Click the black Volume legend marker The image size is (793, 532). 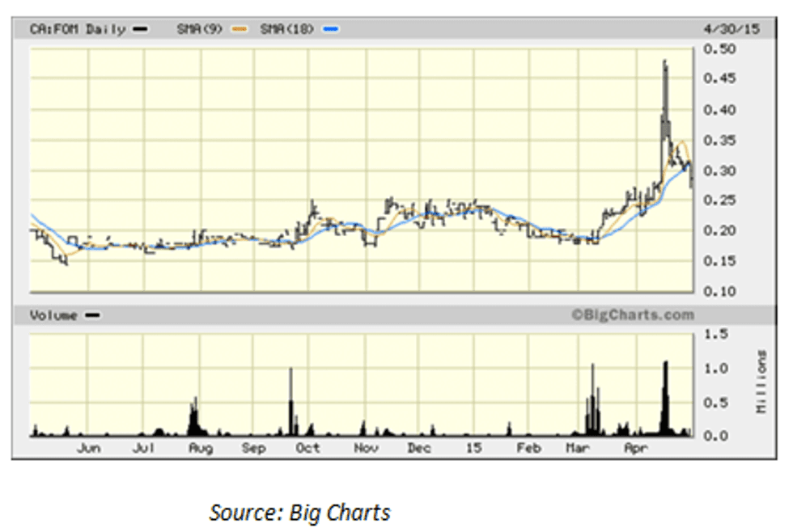(x=92, y=316)
